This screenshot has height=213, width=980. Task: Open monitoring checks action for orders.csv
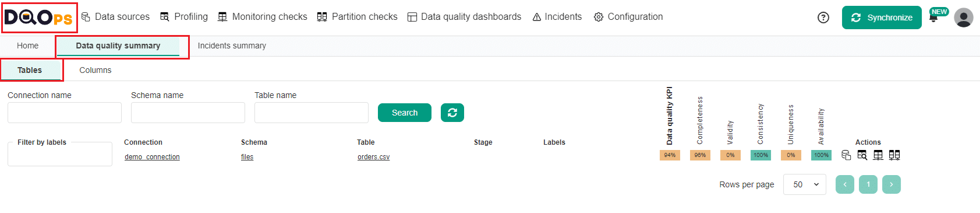pyautogui.click(x=878, y=155)
